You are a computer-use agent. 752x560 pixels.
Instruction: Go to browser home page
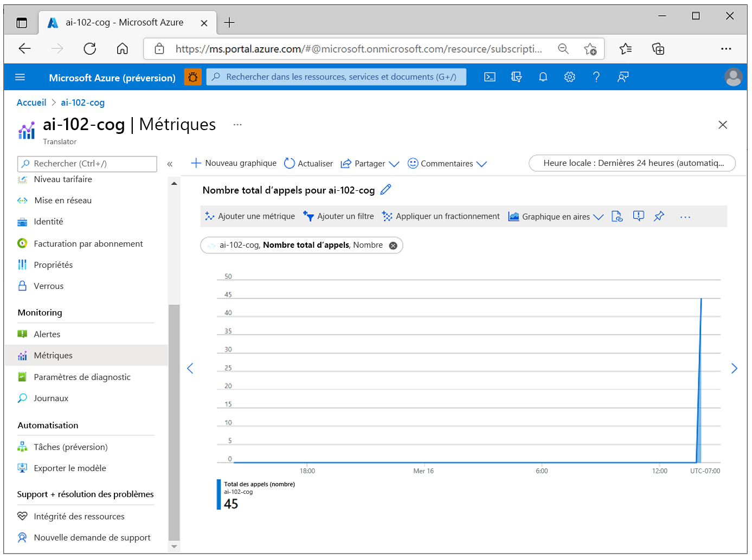tap(123, 49)
